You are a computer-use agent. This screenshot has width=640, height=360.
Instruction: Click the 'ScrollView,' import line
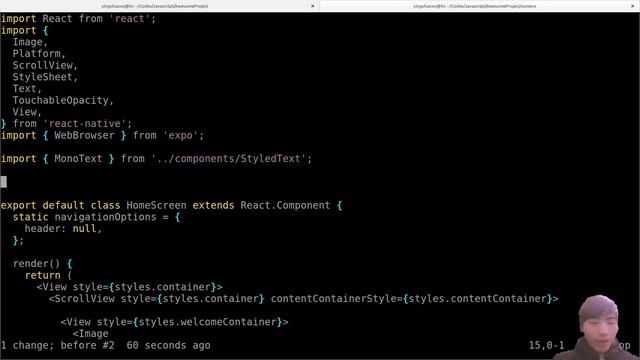point(45,65)
